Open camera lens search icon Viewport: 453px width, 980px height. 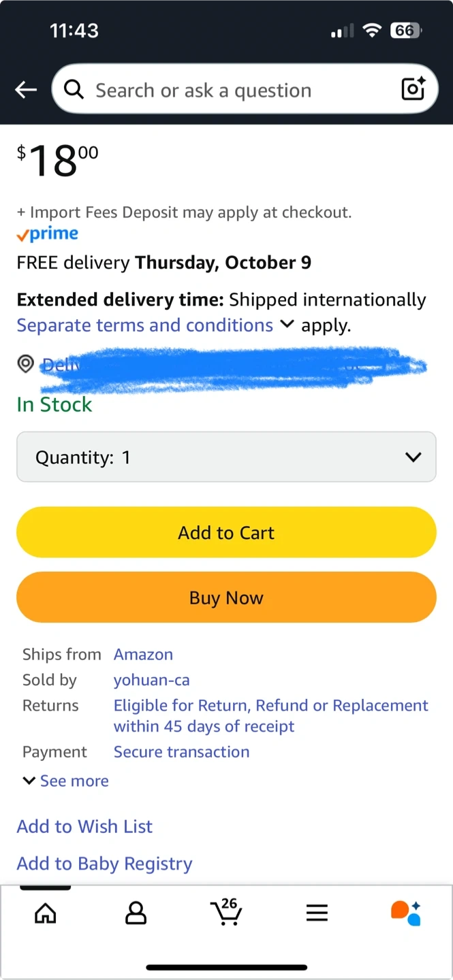[x=413, y=89]
